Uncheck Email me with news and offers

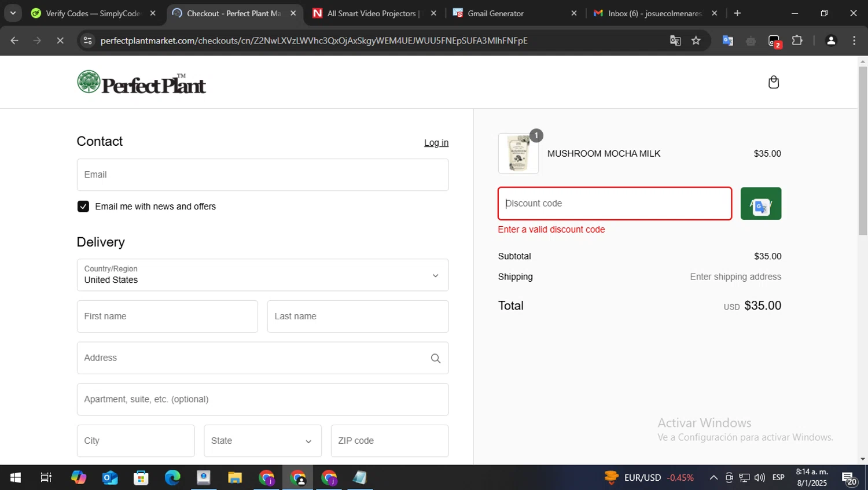pos(83,207)
